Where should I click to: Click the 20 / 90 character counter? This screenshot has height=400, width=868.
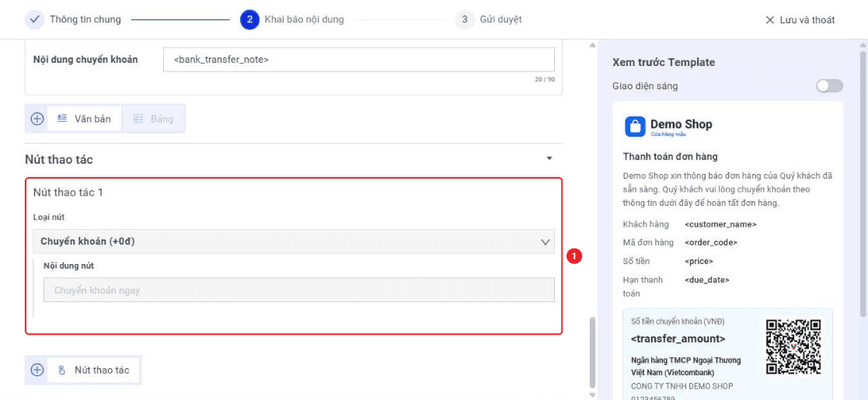pos(545,80)
